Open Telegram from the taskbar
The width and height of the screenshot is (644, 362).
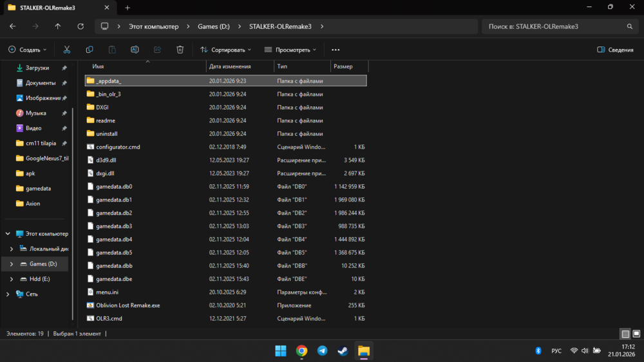pyautogui.click(x=322, y=350)
